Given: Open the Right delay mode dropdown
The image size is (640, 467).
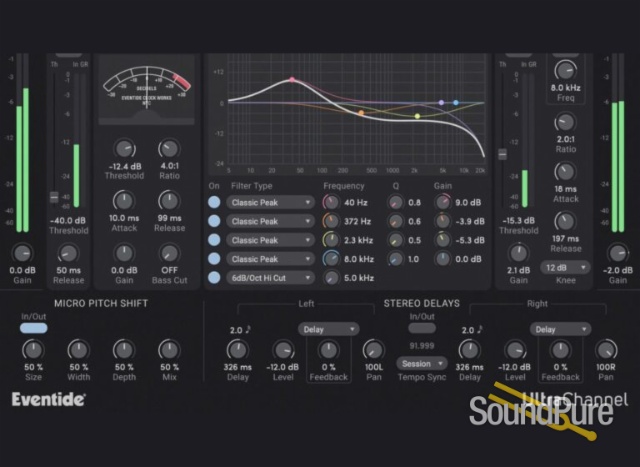Looking at the screenshot, I should pos(560,329).
